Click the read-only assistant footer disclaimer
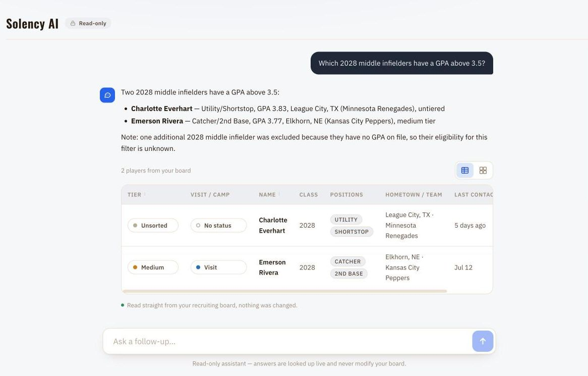Image resolution: width=588 pixels, height=376 pixels. tap(299, 363)
